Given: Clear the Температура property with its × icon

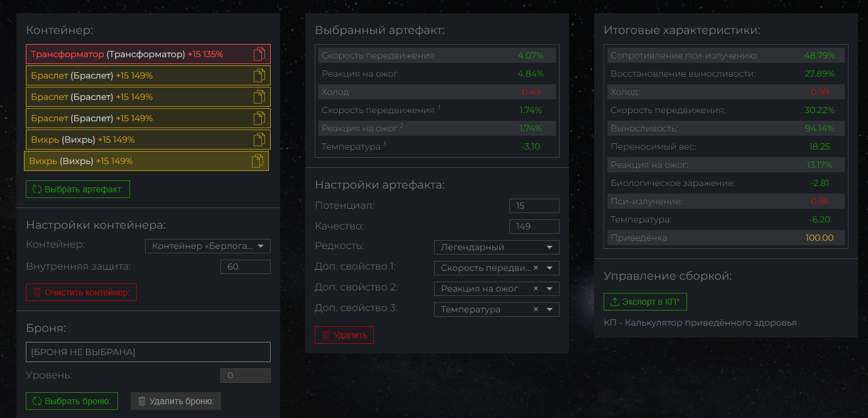Looking at the screenshot, I should pyautogui.click(x=536, y=309).
